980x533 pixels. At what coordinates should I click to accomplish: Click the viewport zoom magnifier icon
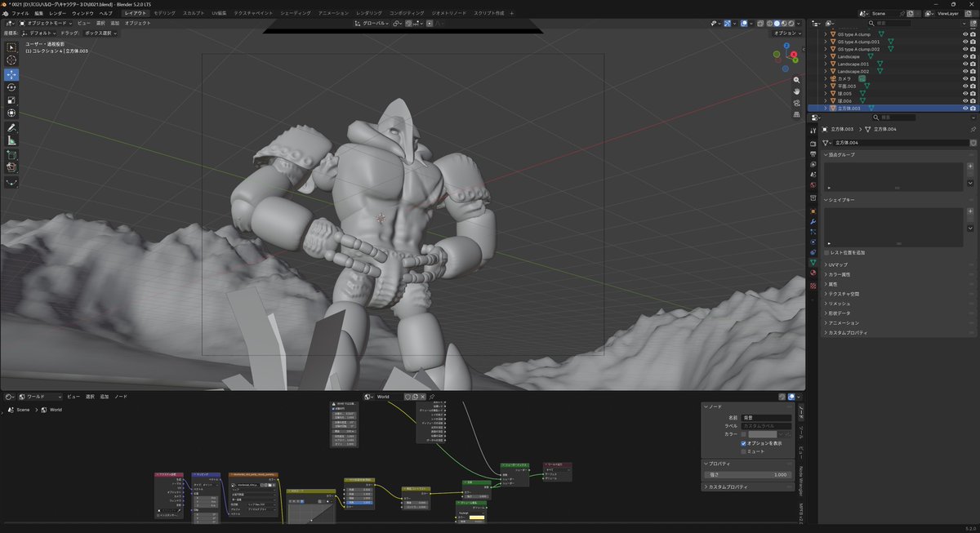797,80
